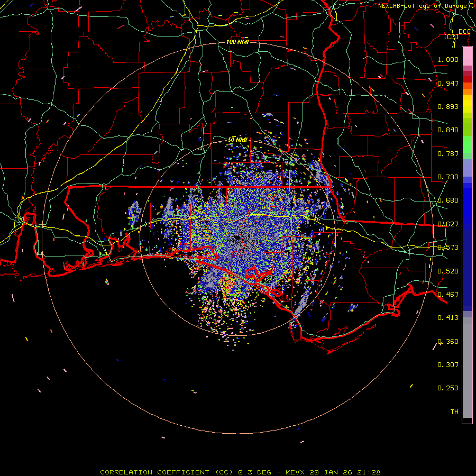476x476 pixels.
Task: Click the 0.520 scale value
Action: click(448, 271)
